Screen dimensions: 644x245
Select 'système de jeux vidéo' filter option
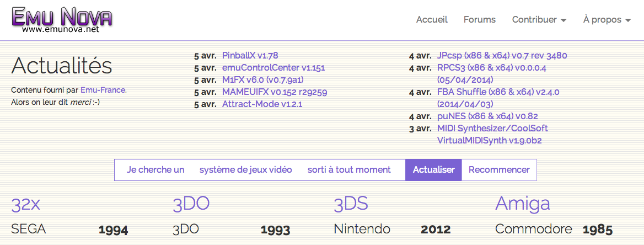[x=245, y=170]
